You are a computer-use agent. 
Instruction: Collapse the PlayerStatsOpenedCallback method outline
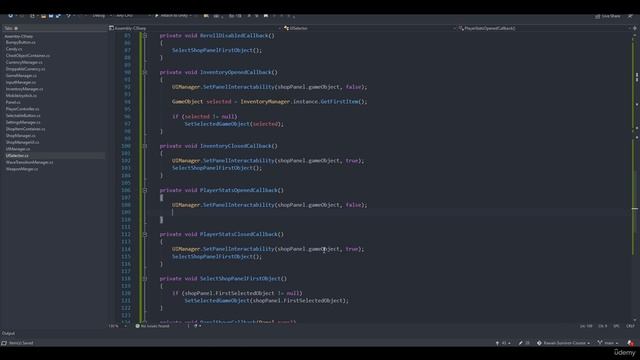(x=145, y=190)
